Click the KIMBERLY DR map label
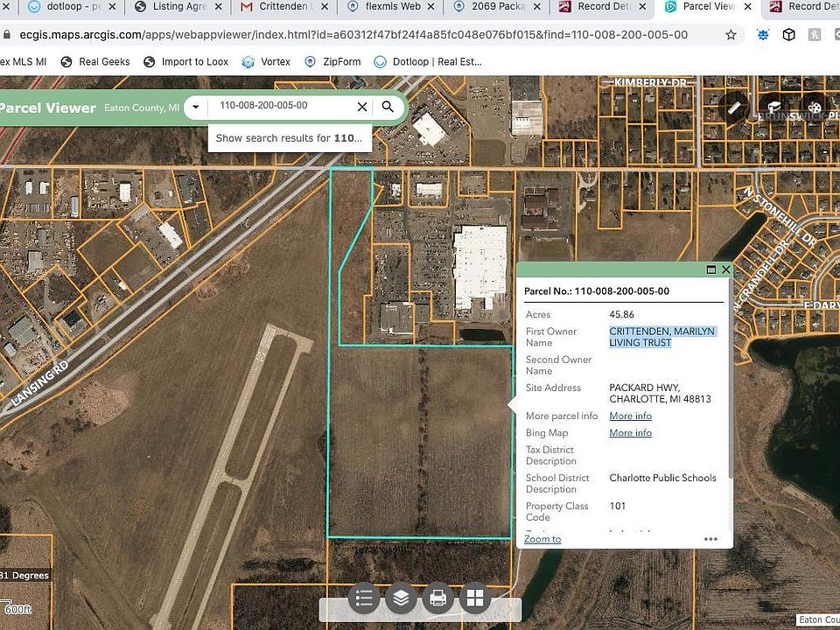This screenshot has width=840, height=630. tap(650, 82)
